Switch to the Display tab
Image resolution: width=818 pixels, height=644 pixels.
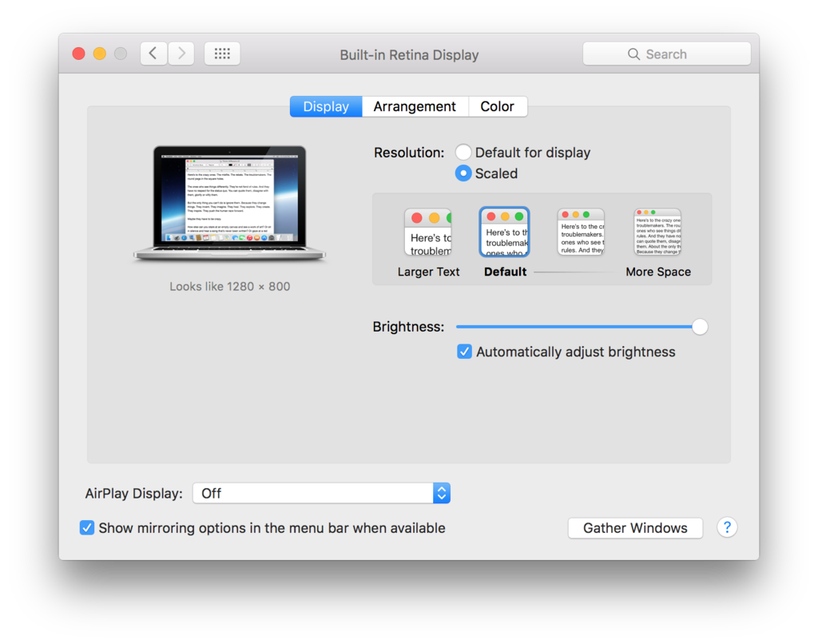coord(326,106)
